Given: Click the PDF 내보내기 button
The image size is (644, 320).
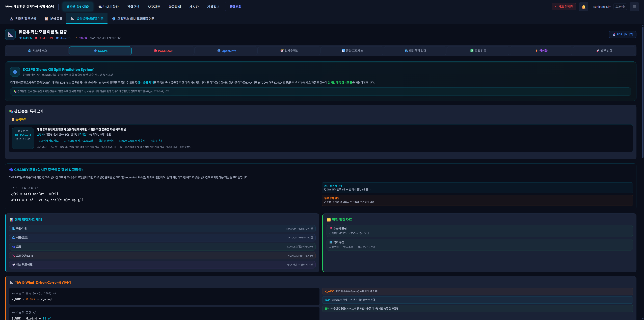Looking at the screenshot, I should tap(622, 35).
